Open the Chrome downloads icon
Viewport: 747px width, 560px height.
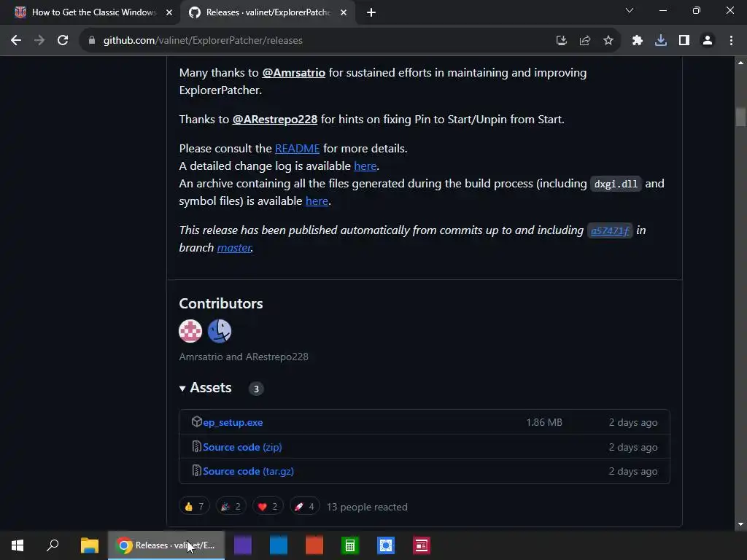(661, 41)
